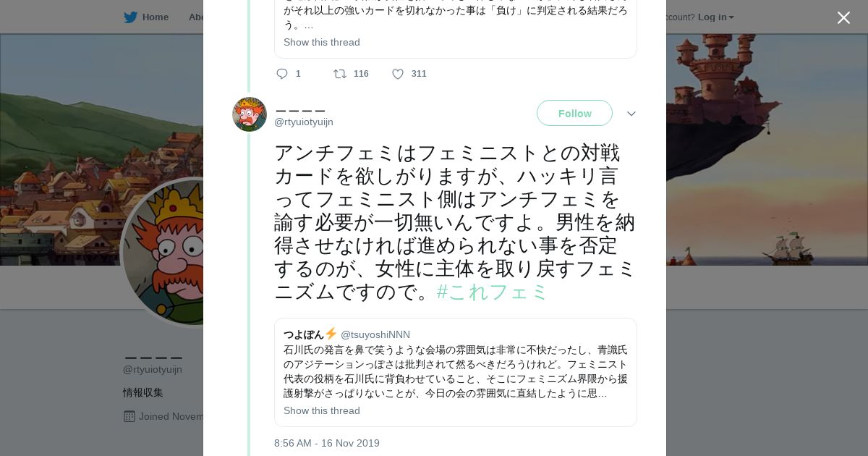868x456 pixels.
Task: Show this thread in つよぽん quoted tweet
Action: (322, 410)
